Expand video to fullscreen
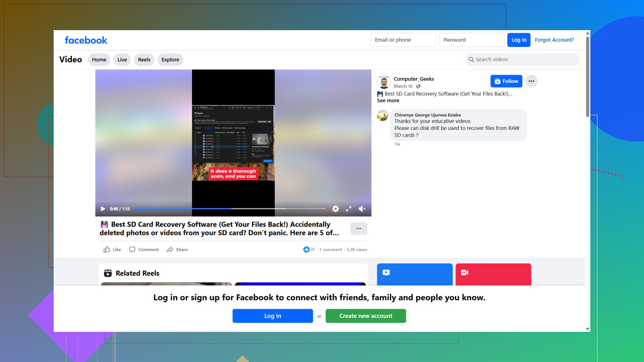This screenshot has width=644, height=362. (x=348, y=209)
